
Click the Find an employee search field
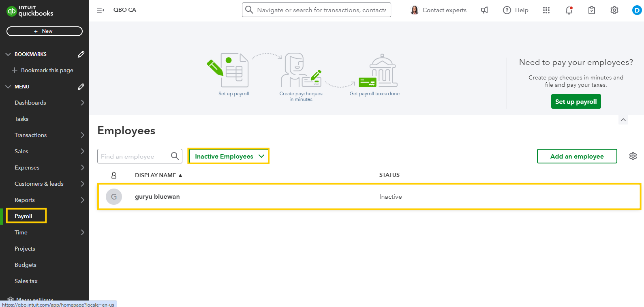134,156
